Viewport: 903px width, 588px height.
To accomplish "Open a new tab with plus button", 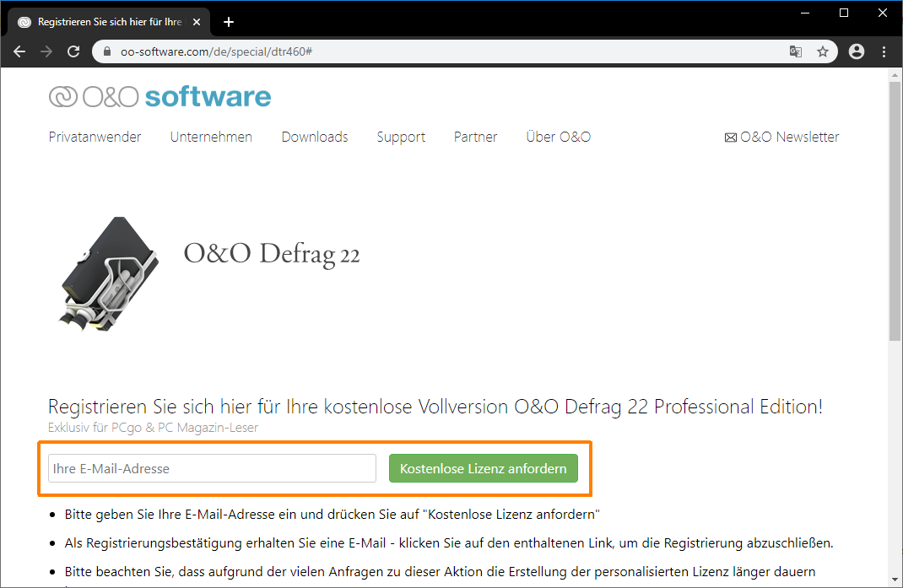I will (x=229, y=22).
